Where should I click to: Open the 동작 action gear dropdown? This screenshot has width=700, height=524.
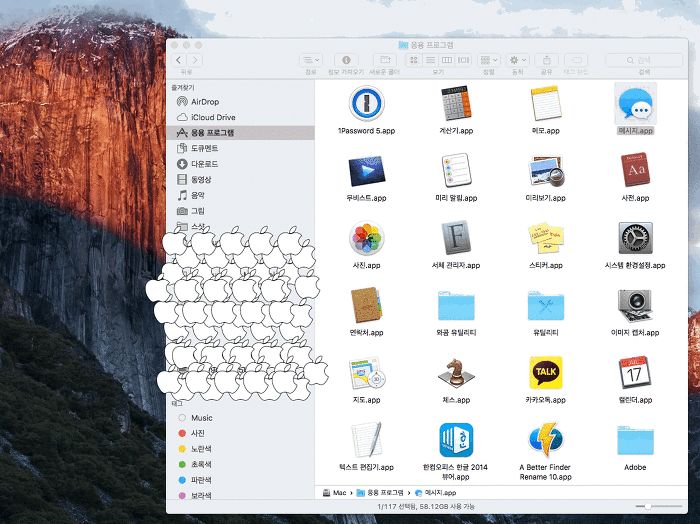(518, 60)
